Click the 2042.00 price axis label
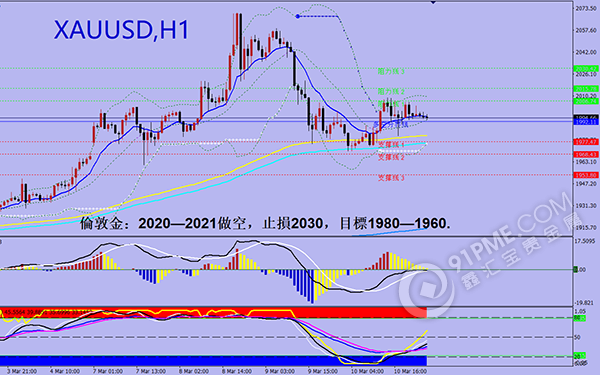Image resolution: width=600 pixels, height=375 pixels. click(x=586, y=52)
